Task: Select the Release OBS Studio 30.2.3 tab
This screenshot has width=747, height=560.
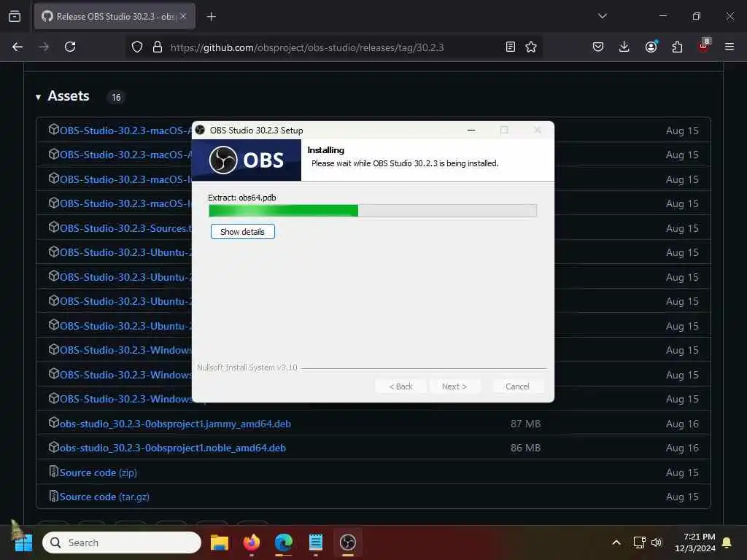Action: point(115,16)
